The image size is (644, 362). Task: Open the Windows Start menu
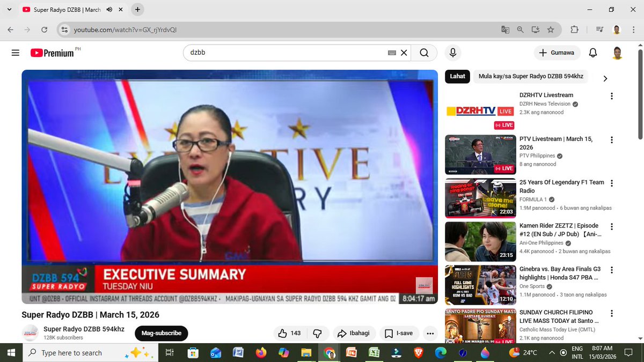point(11,352)
